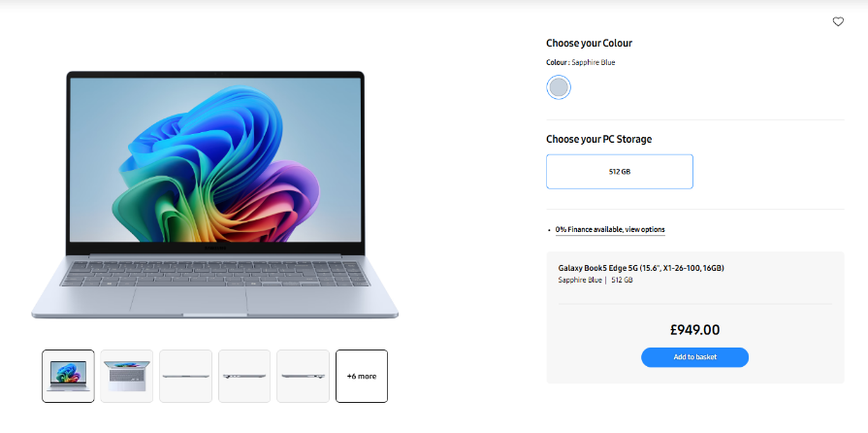Viewport: 868px width, 433px height.
Task: Select the front-open laptop thumbnail
Action: point(68,376)
